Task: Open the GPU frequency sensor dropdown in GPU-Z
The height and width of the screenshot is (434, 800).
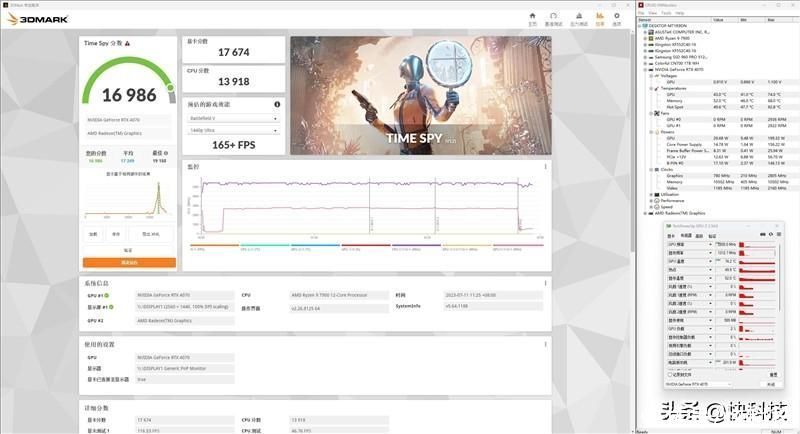Action: pos(710,245)
